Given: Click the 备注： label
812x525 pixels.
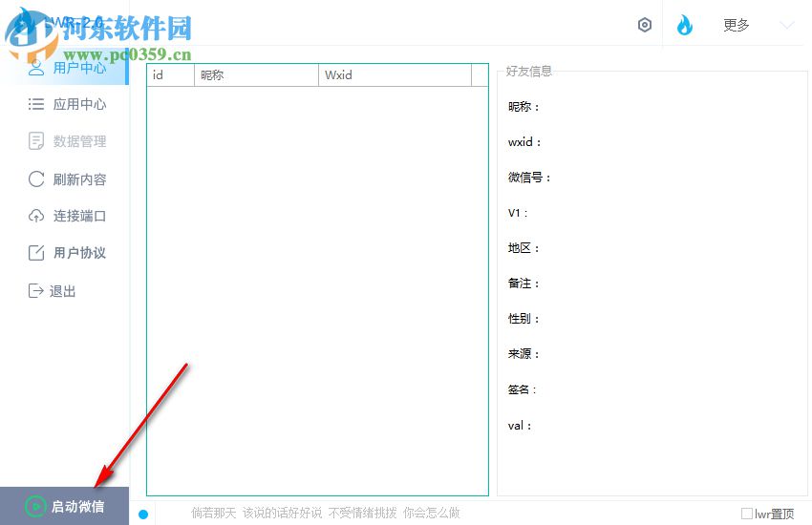Looking at the screenshot, I should click(x=524, y=283).
